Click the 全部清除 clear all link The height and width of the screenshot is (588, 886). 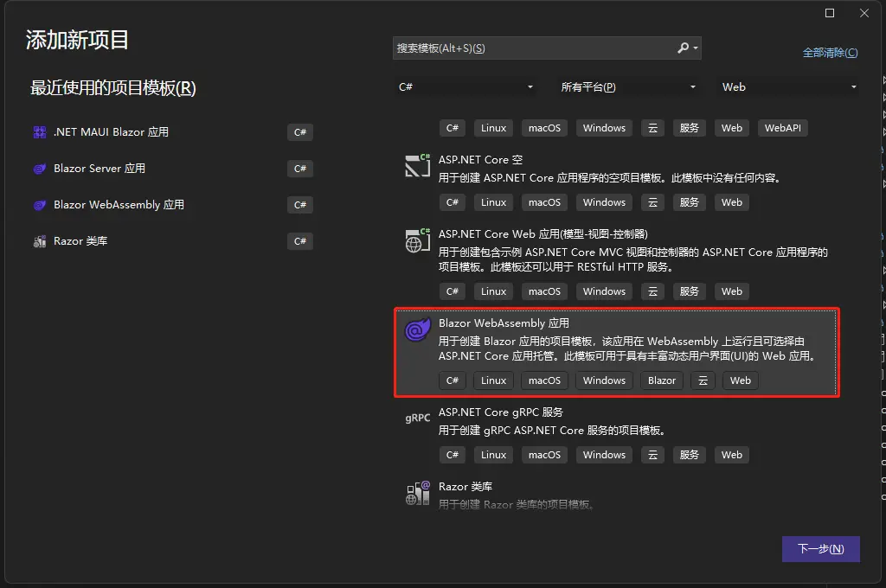pos(830,53)
